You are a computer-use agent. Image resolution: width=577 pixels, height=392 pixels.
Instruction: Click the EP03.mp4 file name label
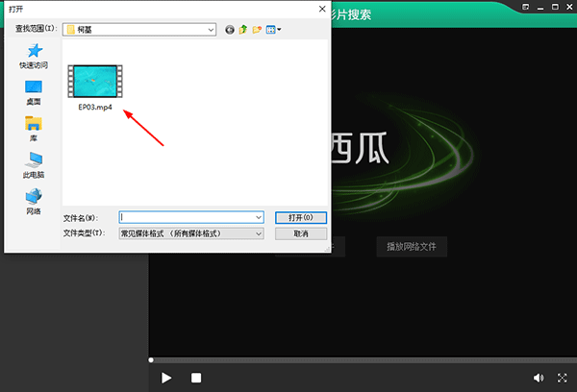[95, 108]
